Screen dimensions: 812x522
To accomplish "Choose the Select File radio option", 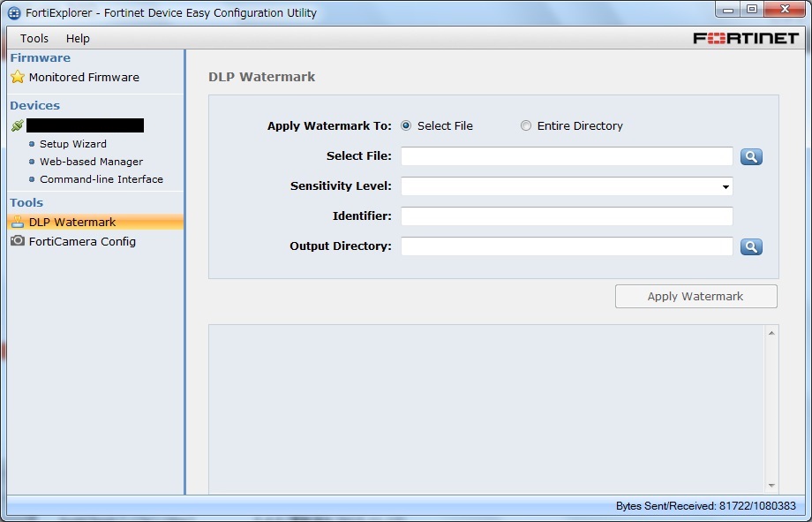I will [406, 126].
